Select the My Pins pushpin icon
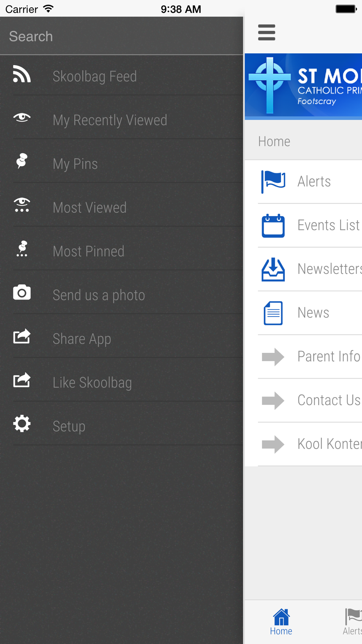362x644 pixels. [x=22, y=161]
